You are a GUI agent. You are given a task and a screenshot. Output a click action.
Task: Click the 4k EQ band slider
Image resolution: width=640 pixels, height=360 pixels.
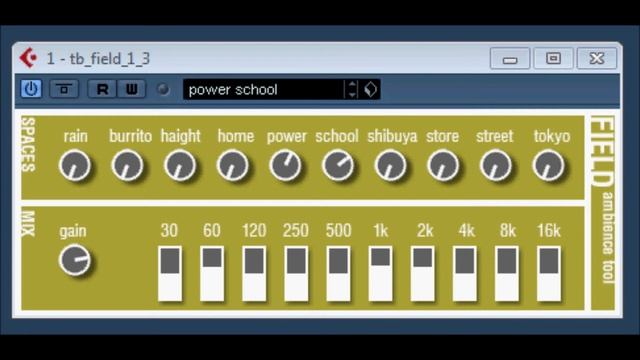pos(464,273)
